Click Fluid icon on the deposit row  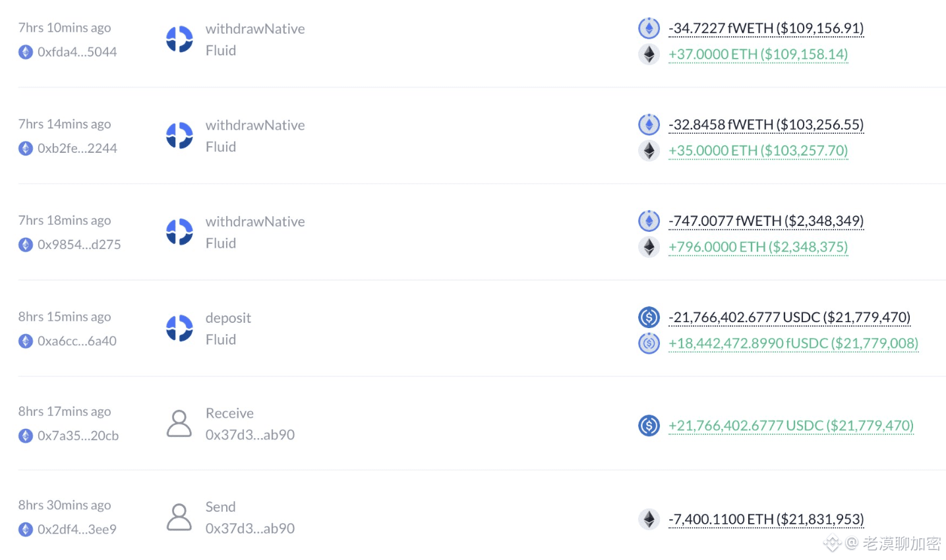pos(179,328)
